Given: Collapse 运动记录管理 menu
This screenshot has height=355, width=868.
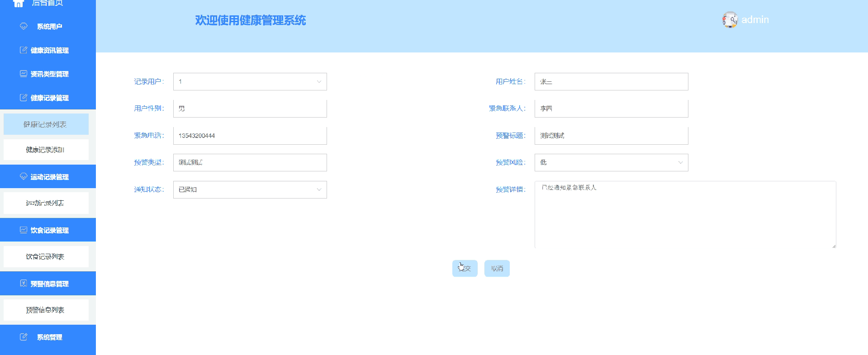Looking at the screenshot, I should [x=48, y=176].
